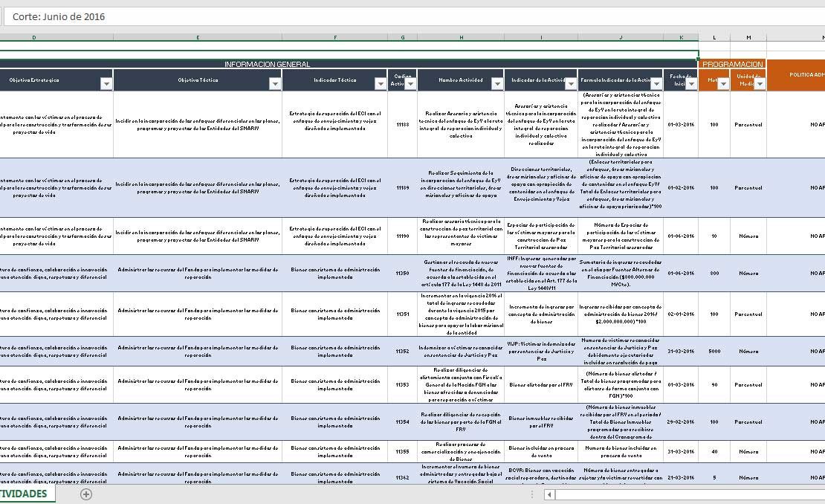The width and height of the screenshot is (825, 504).
Task: Click the Indicador Táctico cell of row 11189
Action: 335,188
